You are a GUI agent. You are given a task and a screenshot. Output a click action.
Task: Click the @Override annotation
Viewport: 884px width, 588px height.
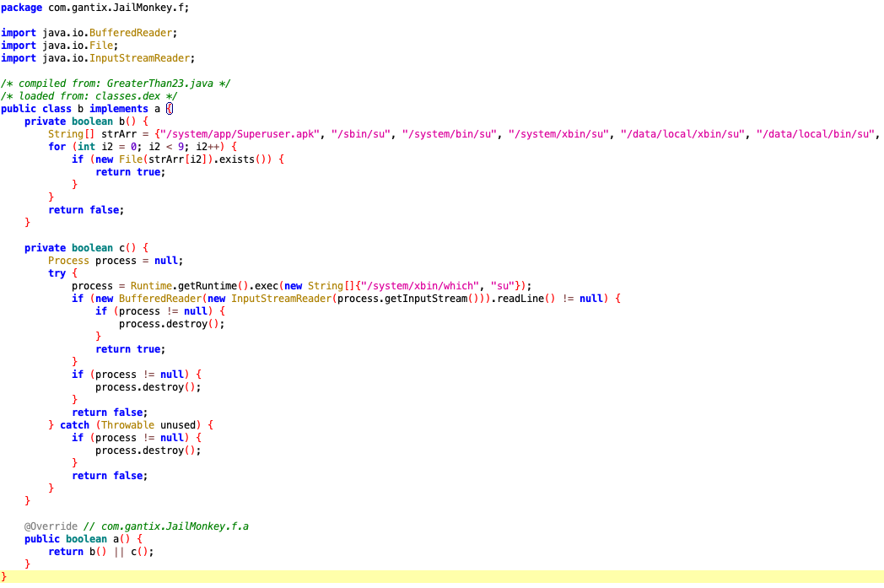click(x=51, y=526)
